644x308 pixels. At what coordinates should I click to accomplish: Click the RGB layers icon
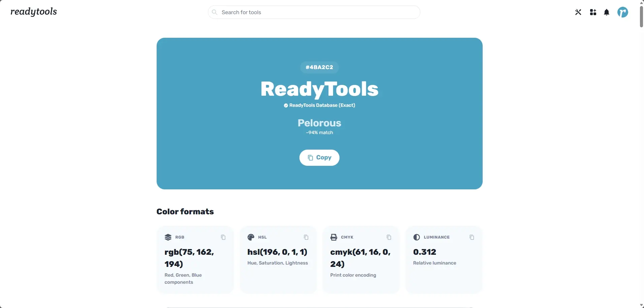[x=168, y=237]
